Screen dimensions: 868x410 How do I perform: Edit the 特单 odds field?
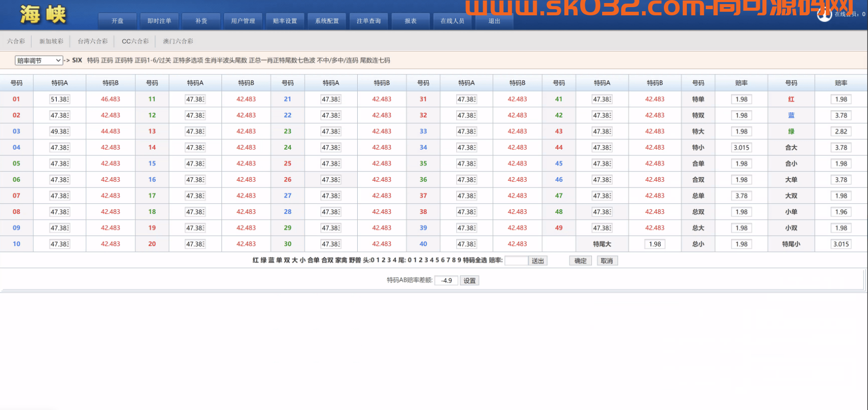741,100
